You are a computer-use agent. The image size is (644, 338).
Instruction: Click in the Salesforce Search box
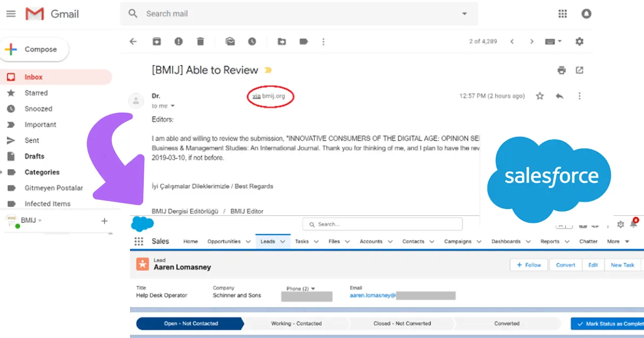tap(382, 224)
